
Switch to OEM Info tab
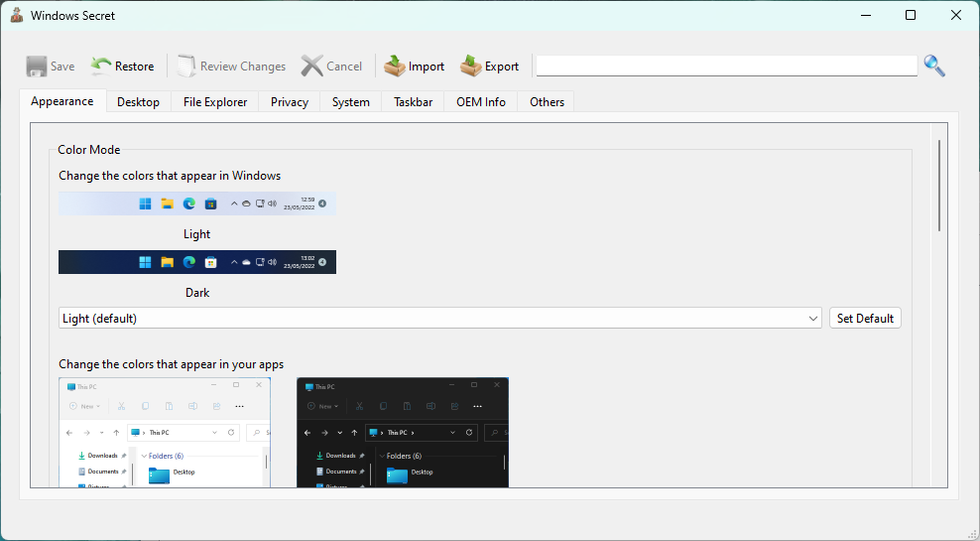coord(481,102)
